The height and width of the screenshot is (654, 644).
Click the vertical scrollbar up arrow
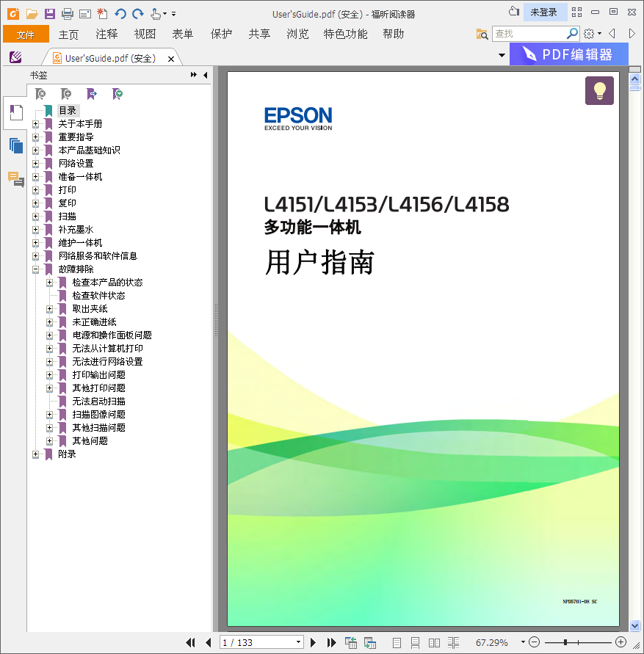[634, 79]
